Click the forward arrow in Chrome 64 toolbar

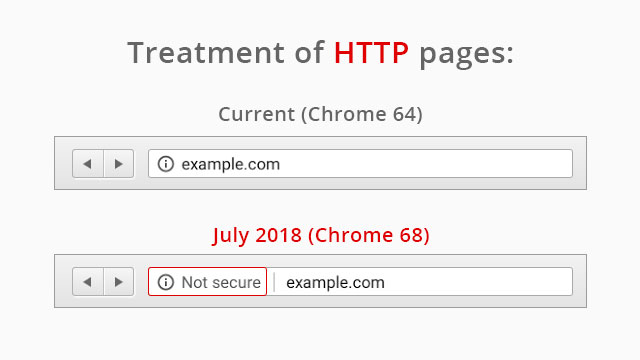(x=119, y=164)
